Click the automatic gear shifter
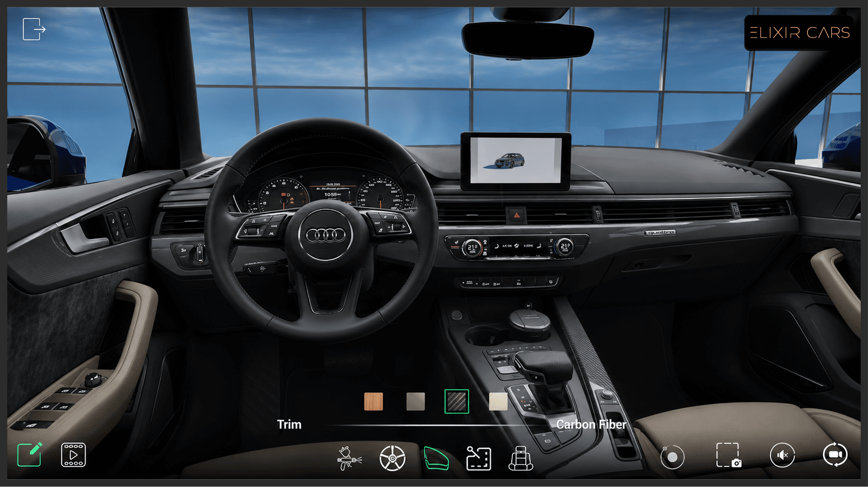The height and width of the screenshot is (487, 868). [x=544, y=368]
